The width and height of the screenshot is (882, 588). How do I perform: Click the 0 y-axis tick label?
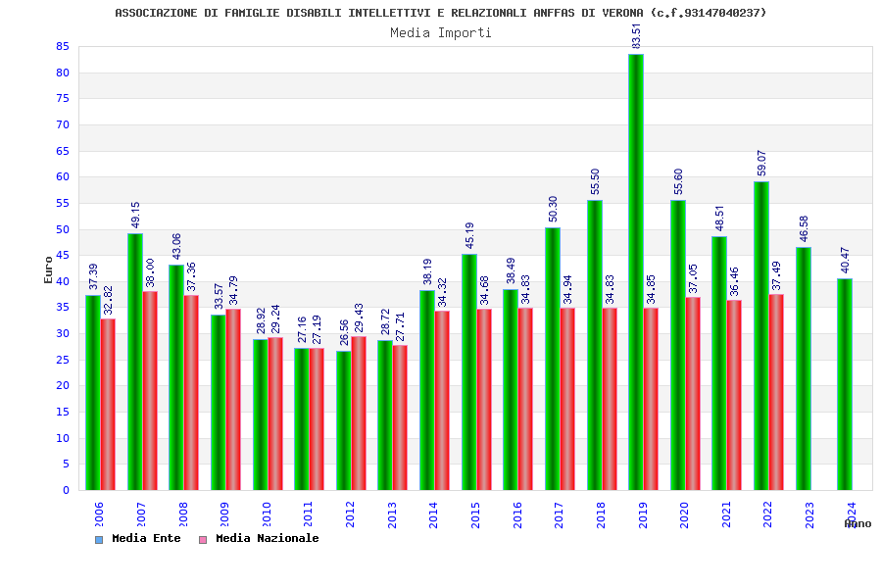tap(67, 491)
